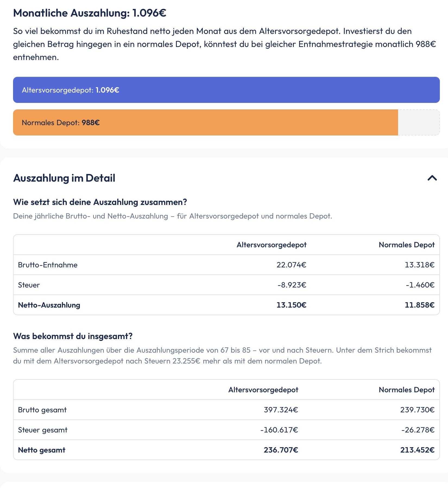Click the -8.923€ Steuer value

point(292,285)
